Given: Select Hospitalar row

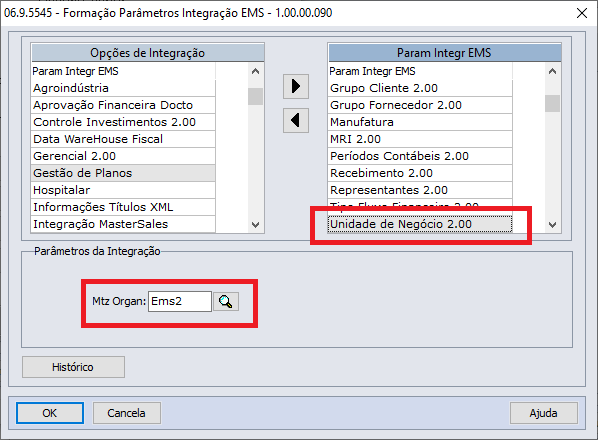Looking at the screenshot, I should 124,190.
